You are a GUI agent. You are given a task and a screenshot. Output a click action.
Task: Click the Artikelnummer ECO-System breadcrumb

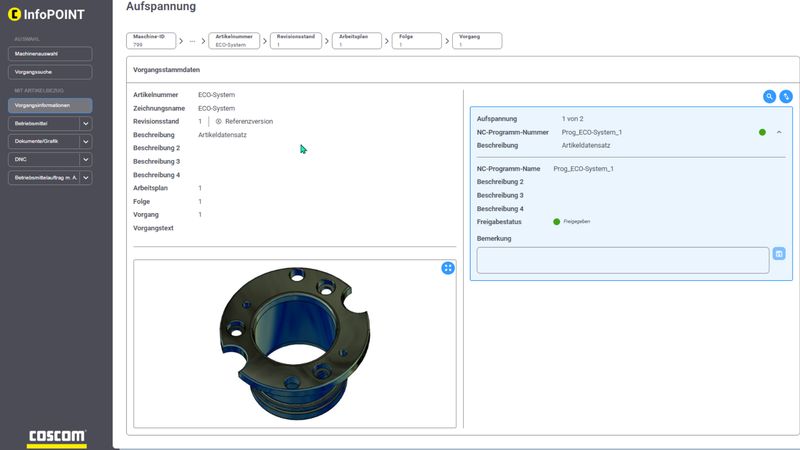[x=234, y=41]
